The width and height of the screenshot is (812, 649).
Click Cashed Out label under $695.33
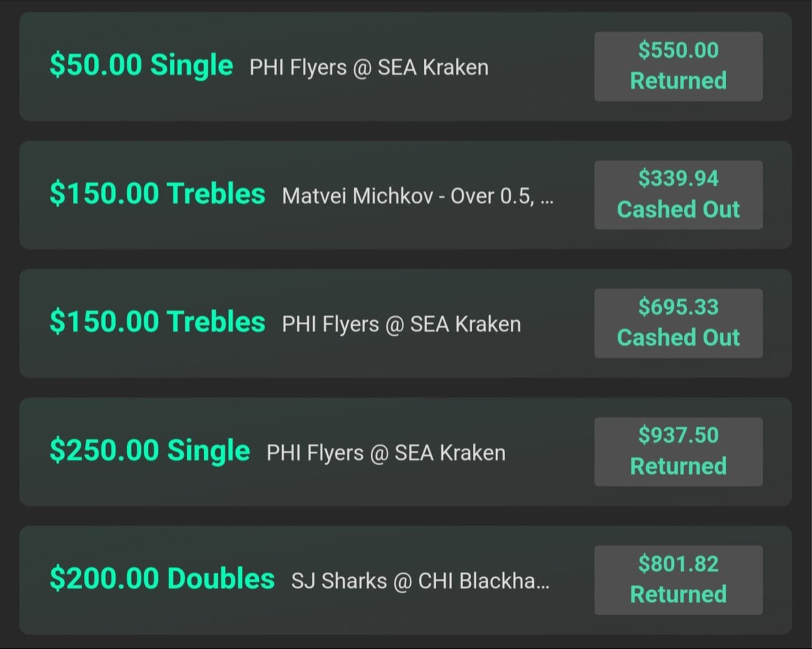(x=678, y=337)
